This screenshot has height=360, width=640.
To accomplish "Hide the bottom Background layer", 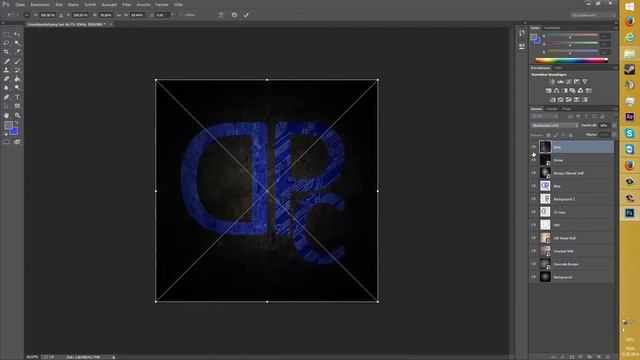I will (533, 277).
